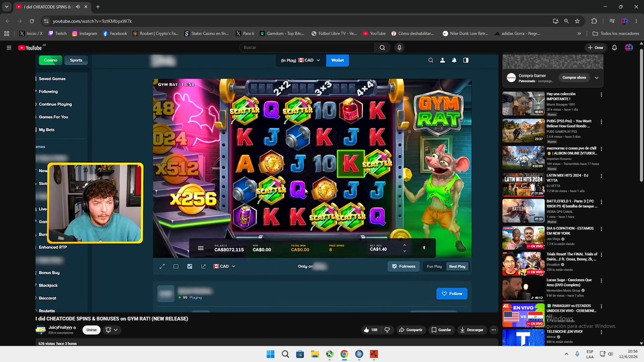644x362 pixels.
Task: Click the YouTube Buscar search field
Action: [x=307, y=48]
